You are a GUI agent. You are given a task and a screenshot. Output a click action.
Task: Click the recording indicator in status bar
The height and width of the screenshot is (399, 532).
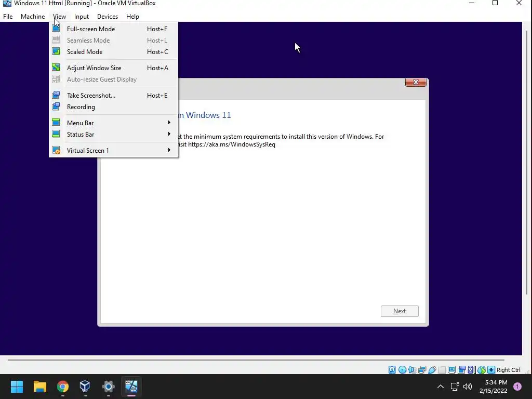[461, 370]
